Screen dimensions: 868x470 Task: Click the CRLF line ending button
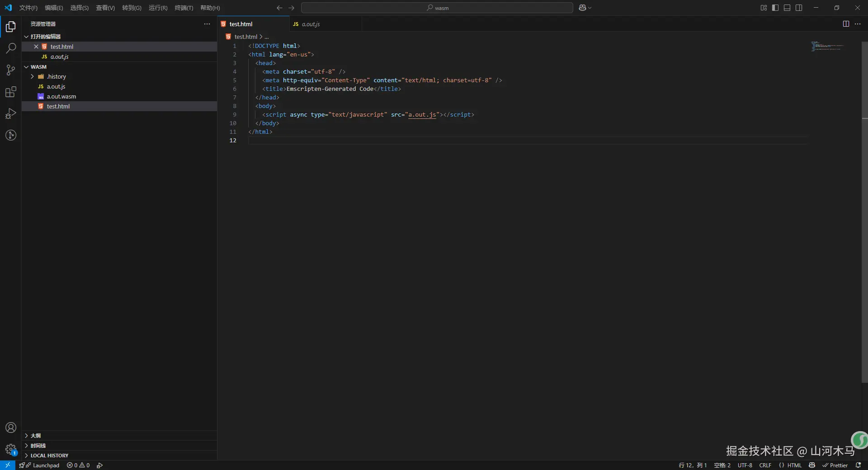pos(765,465)
